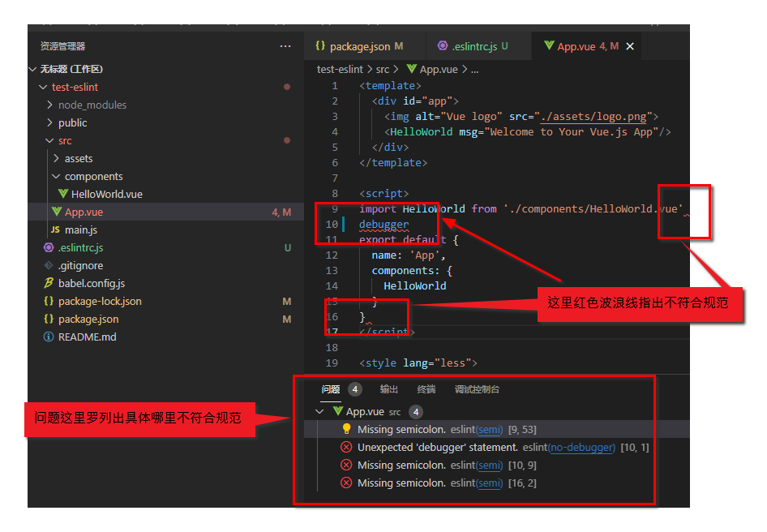Image resolution: width=767 pixels, height=532 pixels.
Task: Click the ./assets/logo.png path in line 3
Action: click(x=593, y=117)
